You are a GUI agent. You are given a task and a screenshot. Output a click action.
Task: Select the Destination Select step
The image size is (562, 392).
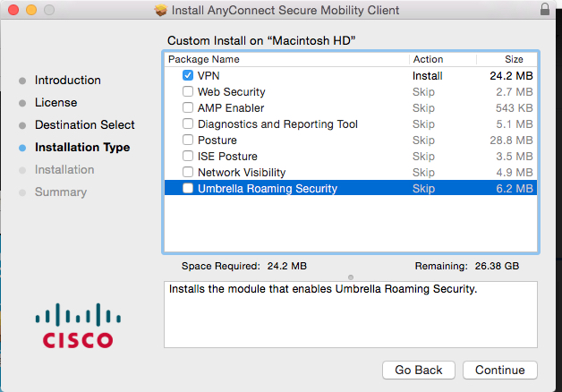[85, 124]
